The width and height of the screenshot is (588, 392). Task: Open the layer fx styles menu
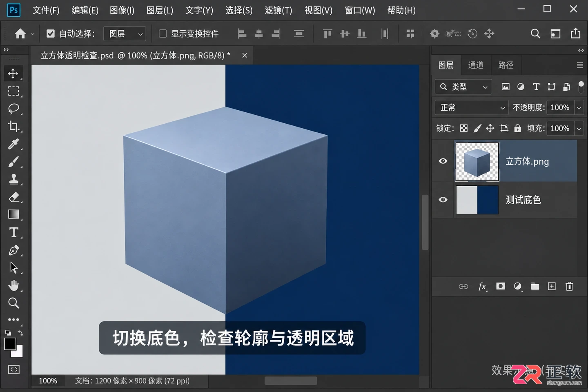click(x=482, y=286)
